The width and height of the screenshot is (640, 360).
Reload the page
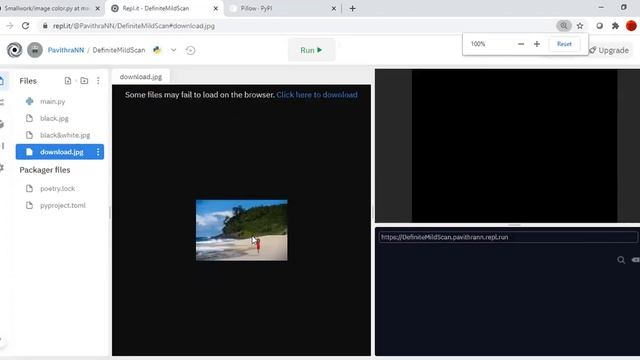pyautogui.click(x=25, y=26)
